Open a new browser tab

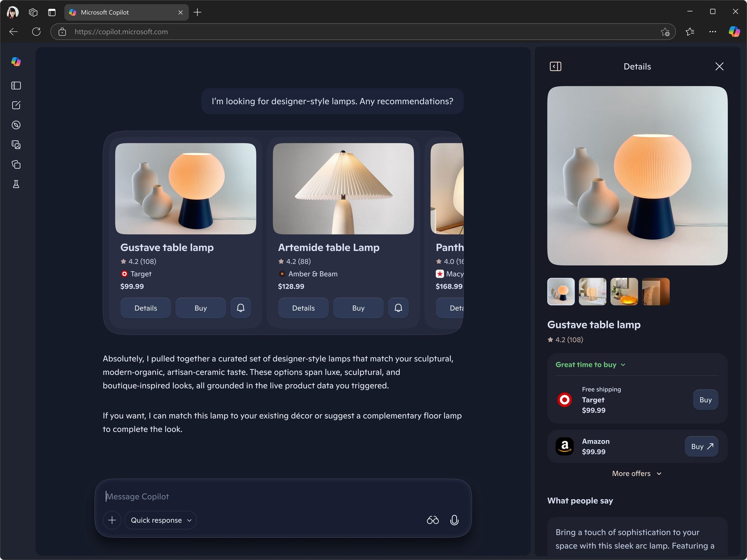[198, 12]
